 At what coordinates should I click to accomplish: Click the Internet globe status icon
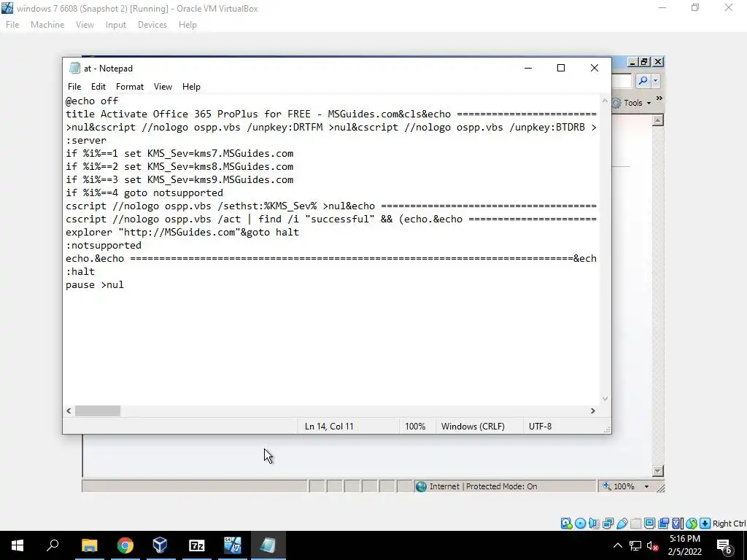[421, 486]
